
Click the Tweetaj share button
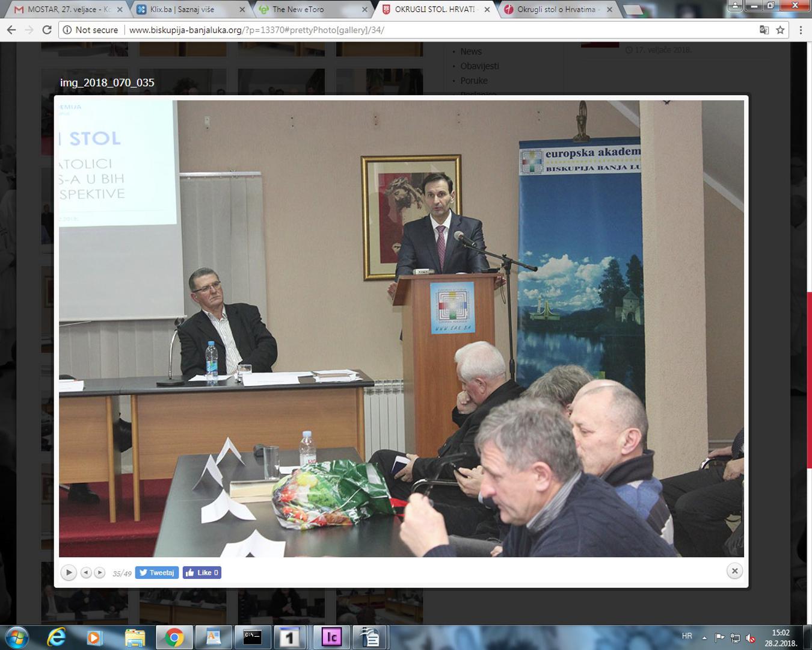157,572
